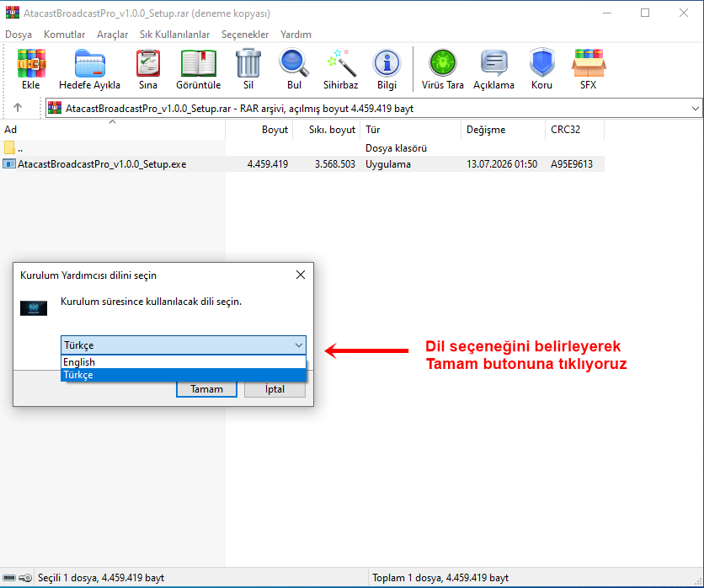The height and width of the screenshot is (588, 704).
Task: Open the Yardım menu
Action: point(296,35)
